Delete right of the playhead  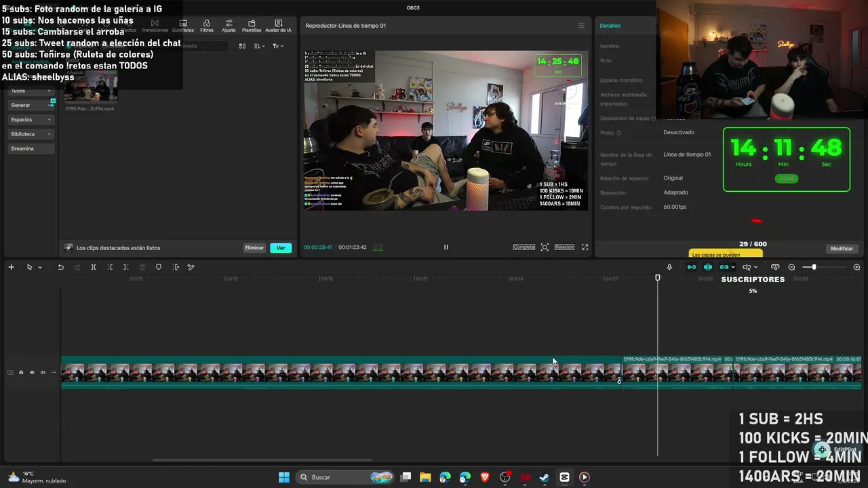126,267
